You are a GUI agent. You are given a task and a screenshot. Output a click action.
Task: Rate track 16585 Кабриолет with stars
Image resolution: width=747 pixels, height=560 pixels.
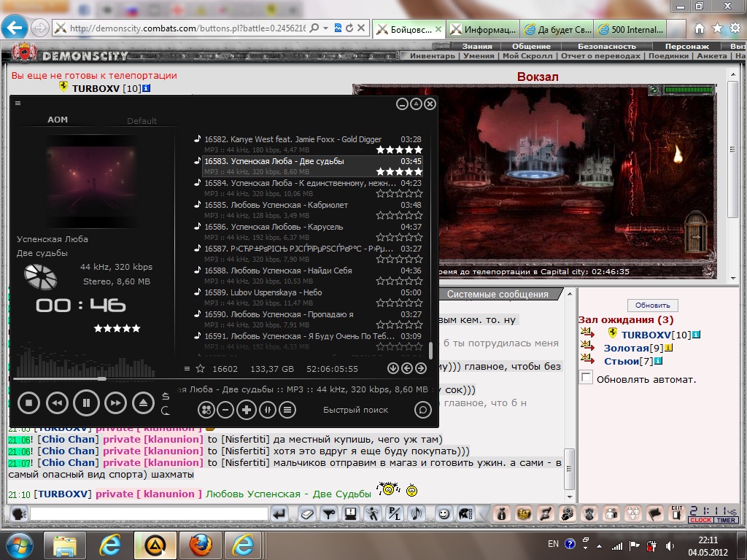(399, 215)
